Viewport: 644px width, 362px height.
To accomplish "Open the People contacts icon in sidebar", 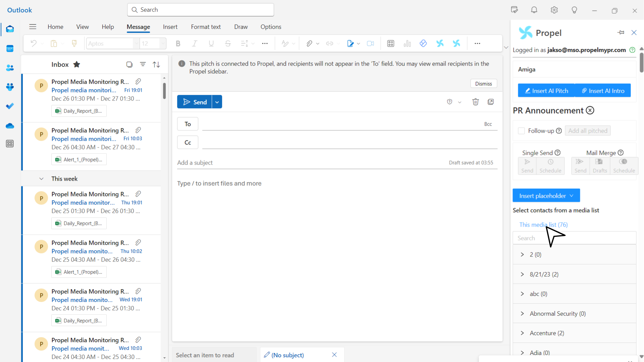I will pyautogui.click(x=10, y=68).
